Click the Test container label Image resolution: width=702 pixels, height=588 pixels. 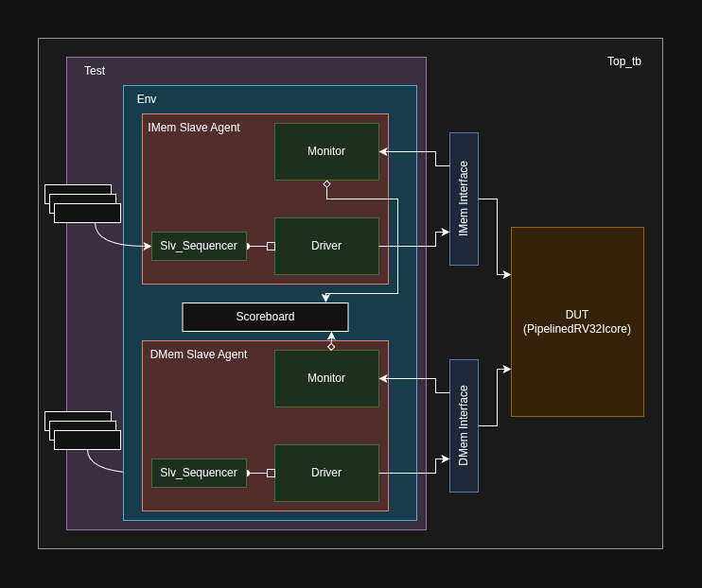point(95,71)
